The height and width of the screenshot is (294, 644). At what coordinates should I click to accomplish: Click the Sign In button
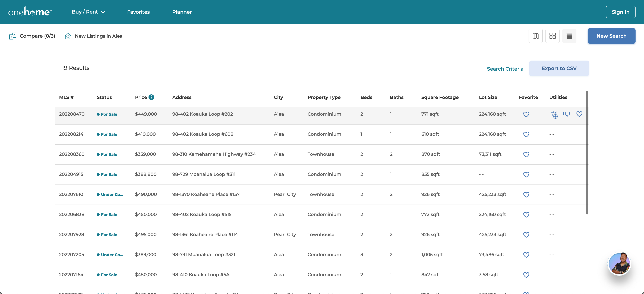pos(620,12)
